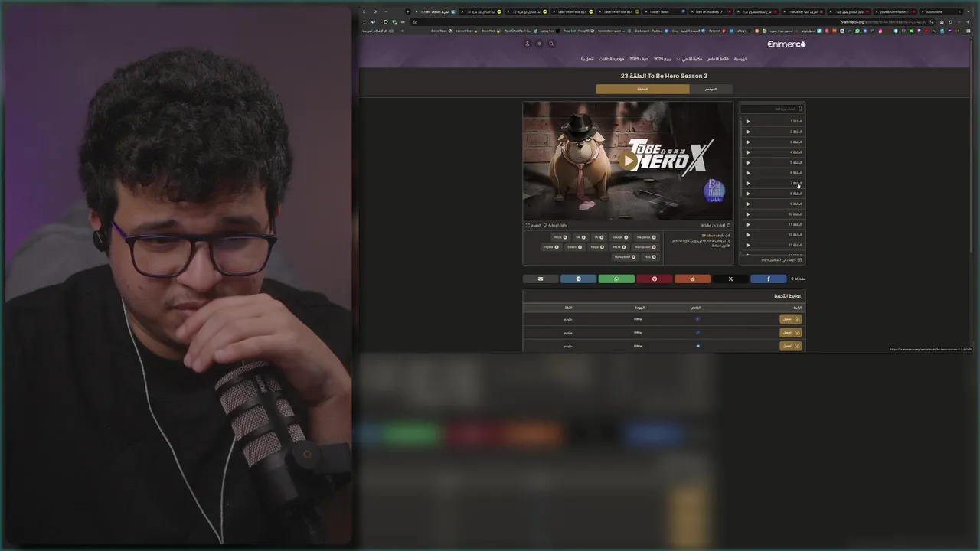
Task: Choose the Ok streaming server
Action: tap(580, 237)
